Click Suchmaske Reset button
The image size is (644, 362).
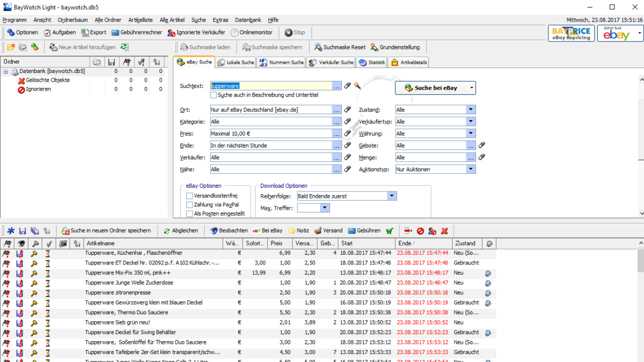[x=340, y=47]
